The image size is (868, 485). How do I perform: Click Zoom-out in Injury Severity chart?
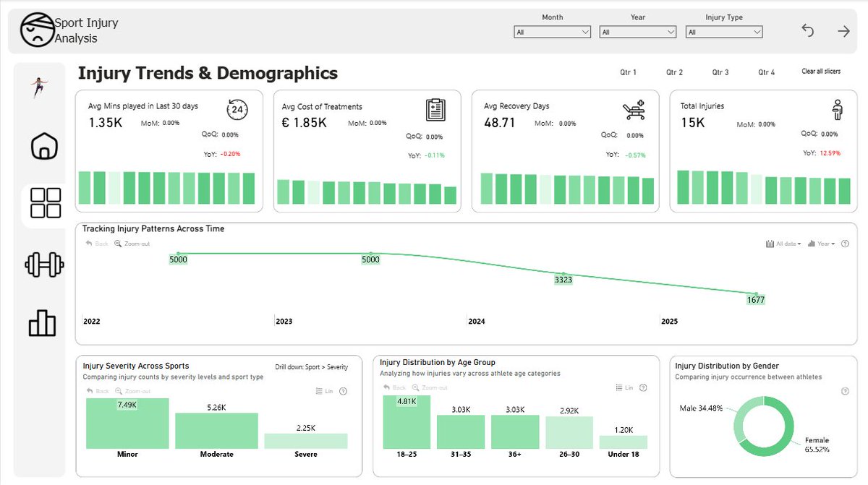(132, 391)
